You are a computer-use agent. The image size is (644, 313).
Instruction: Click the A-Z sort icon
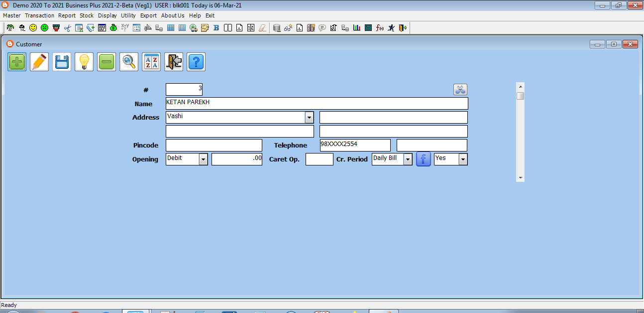pyautogui.click(x=151, y=62)
